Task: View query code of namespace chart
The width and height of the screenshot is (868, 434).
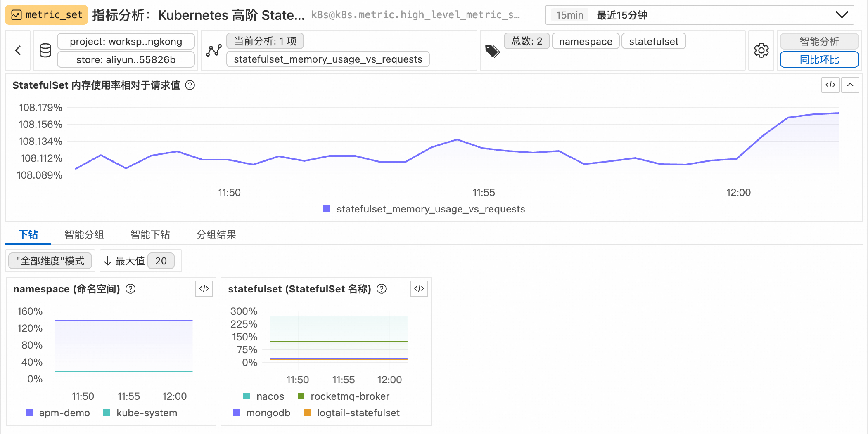Action: (x=204, y=288)
